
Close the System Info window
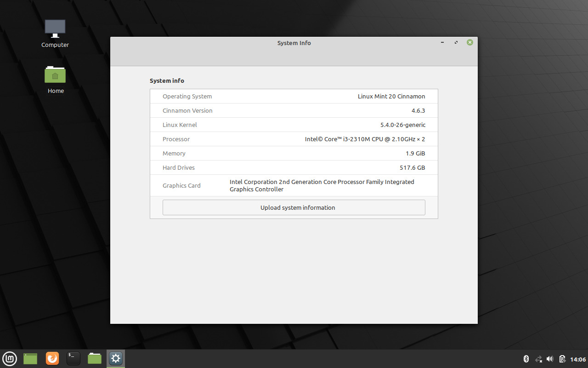(470, 42)
